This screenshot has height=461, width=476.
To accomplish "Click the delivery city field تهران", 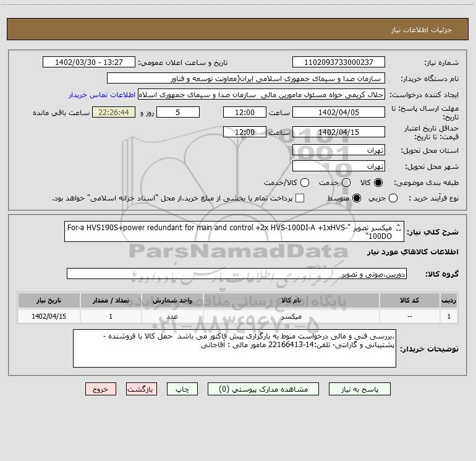I will point(339,166).
